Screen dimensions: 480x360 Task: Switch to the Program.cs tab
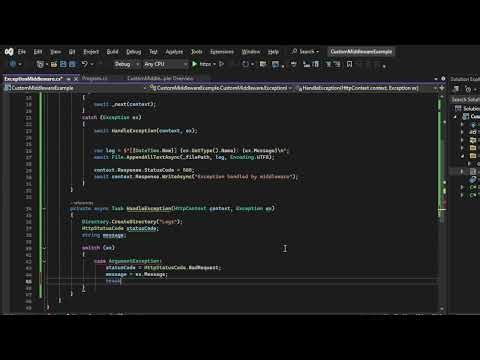pyautogui.click(x=95, y=78)
